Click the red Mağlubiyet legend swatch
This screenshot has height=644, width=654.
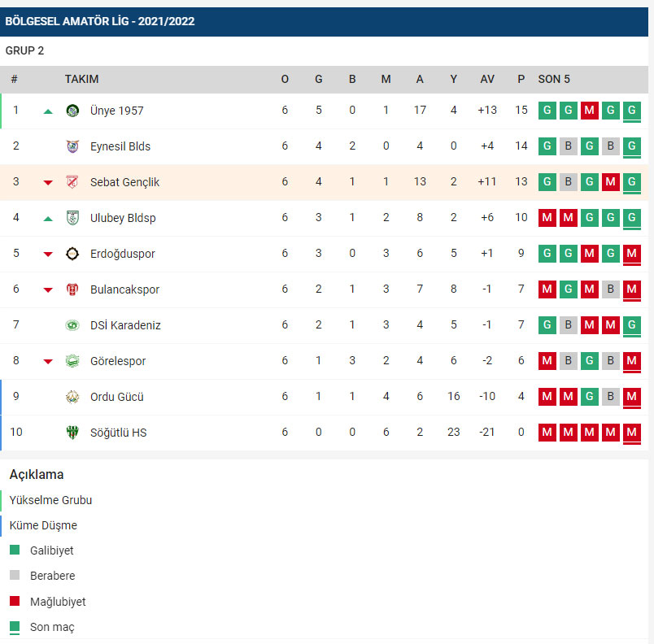tap(15, 602)
